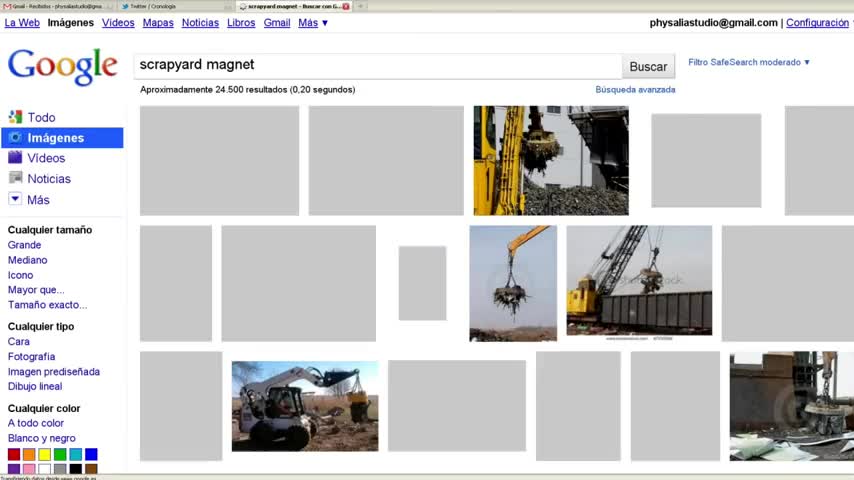
Task: Click the Todo search category
Action: (x=41, y=117)
